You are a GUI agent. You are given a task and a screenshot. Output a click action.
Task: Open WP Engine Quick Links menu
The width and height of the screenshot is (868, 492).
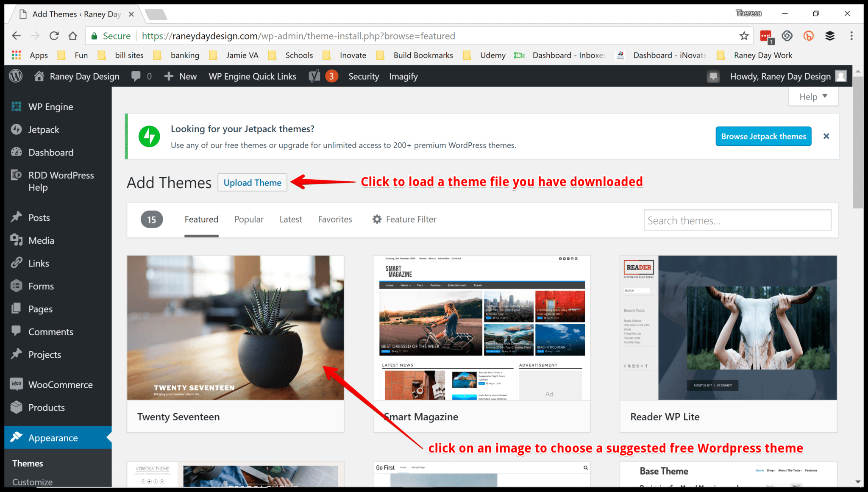click(x=253, y=76)
